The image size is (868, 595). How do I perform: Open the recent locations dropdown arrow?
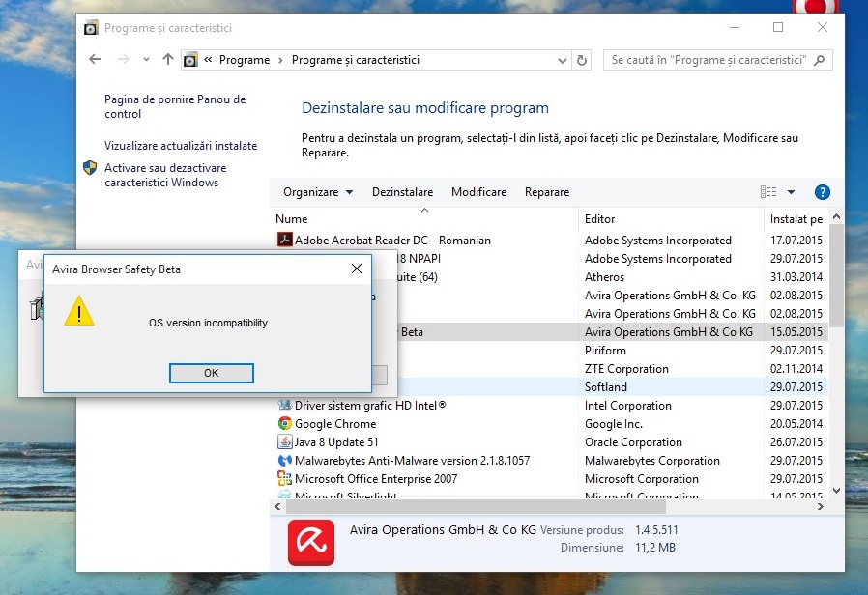click(x=146, y=59)
